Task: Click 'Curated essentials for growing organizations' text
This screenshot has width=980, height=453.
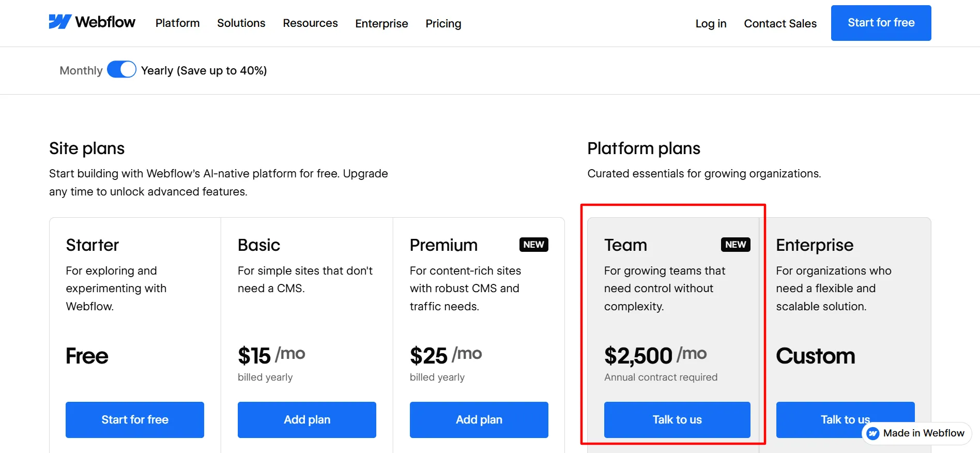Action: 704,173
